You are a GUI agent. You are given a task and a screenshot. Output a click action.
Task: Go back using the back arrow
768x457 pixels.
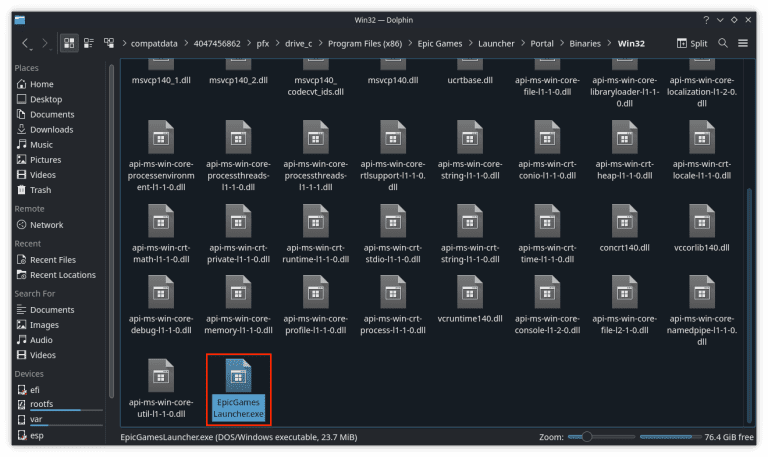[25, 44]
